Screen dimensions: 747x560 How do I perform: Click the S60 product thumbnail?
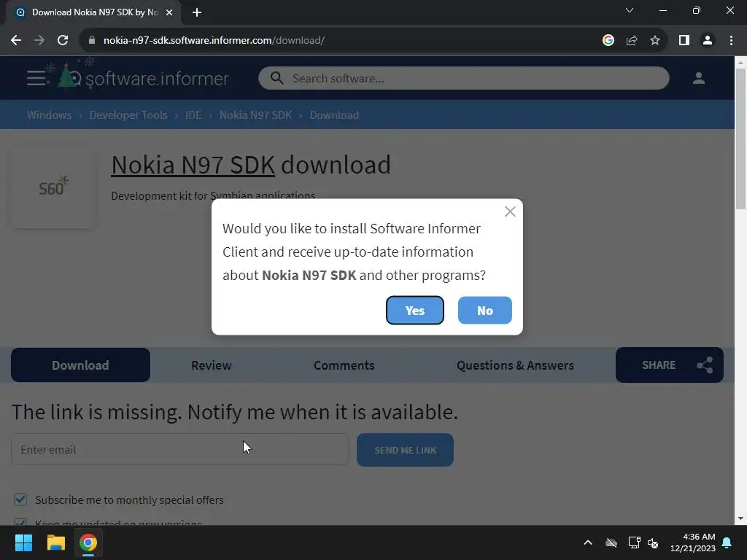pos(53,188)
